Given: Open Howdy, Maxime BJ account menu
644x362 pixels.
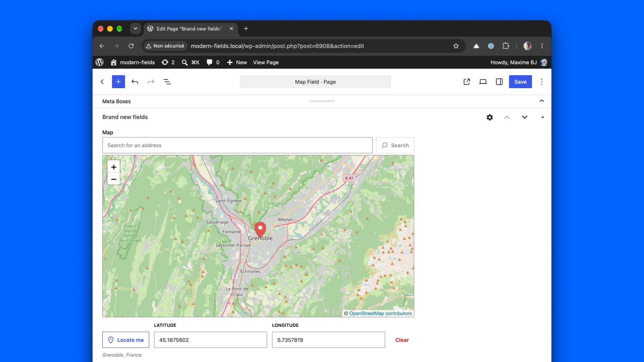Looking at the screenshot, I should (519, 62).
